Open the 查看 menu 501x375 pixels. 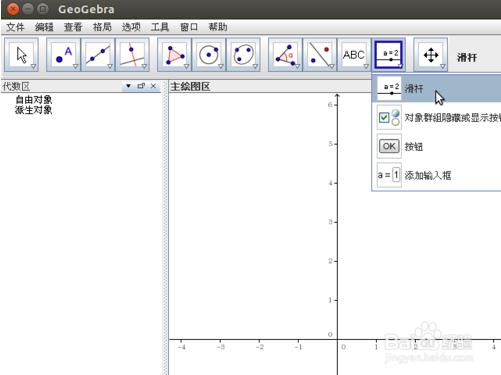73,27
